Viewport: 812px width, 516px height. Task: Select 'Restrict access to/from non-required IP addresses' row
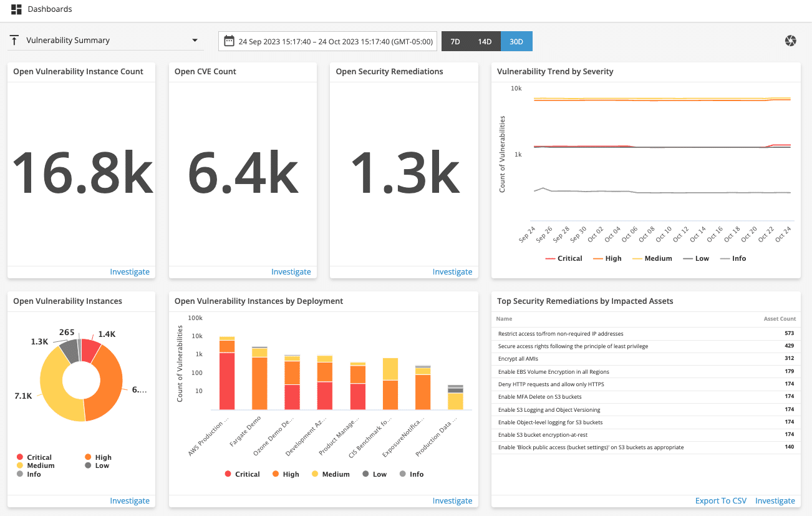[646, 334]
